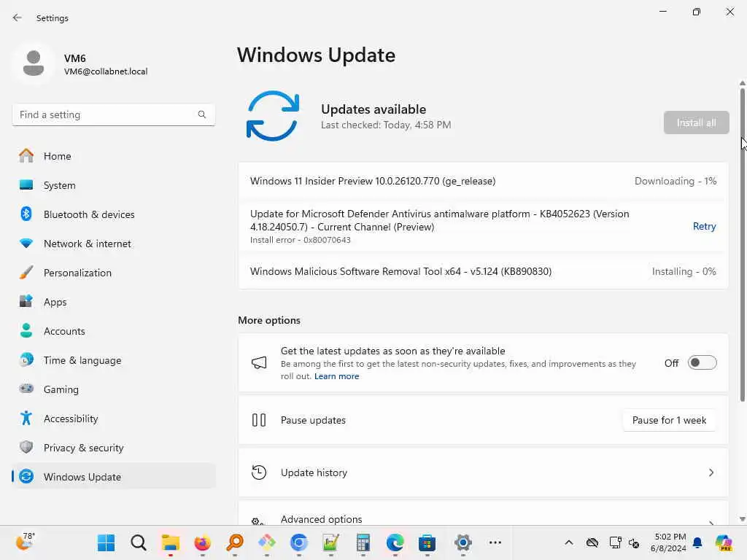The image size is (747, 560).
Task: Open taskbar Search
Action: coord(138,542)
